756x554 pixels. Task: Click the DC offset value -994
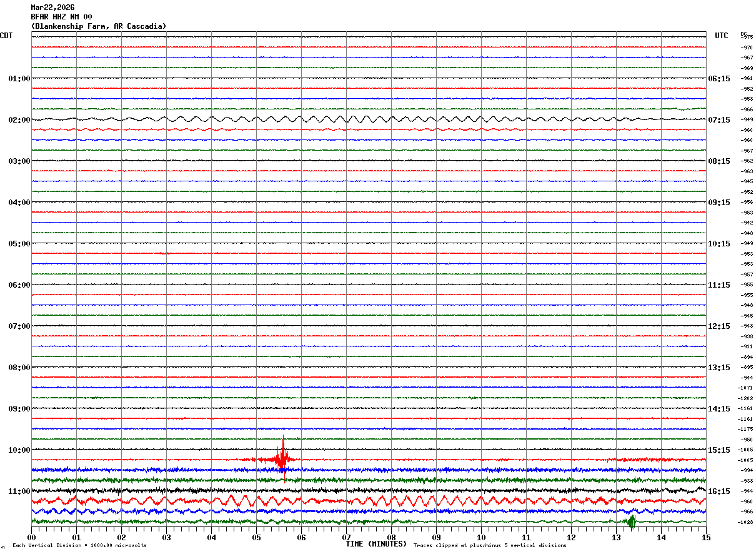pyautogui.click(x=746, y=471)
